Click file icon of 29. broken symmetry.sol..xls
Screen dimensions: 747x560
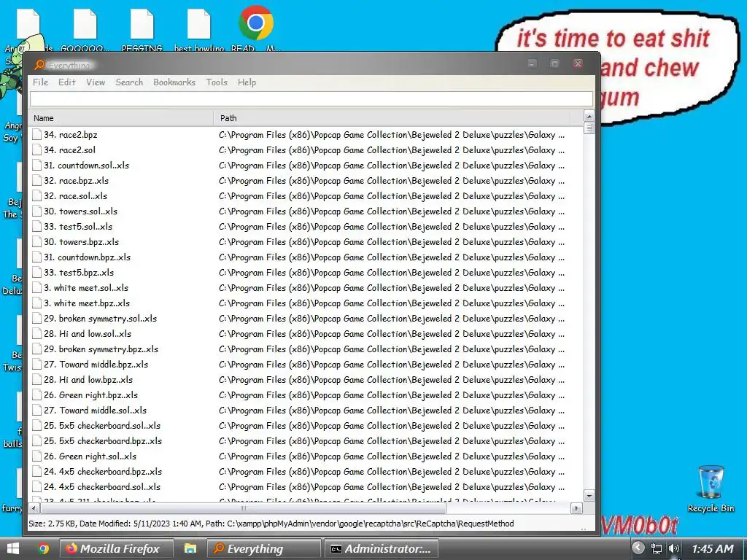(x=36, y=319)
